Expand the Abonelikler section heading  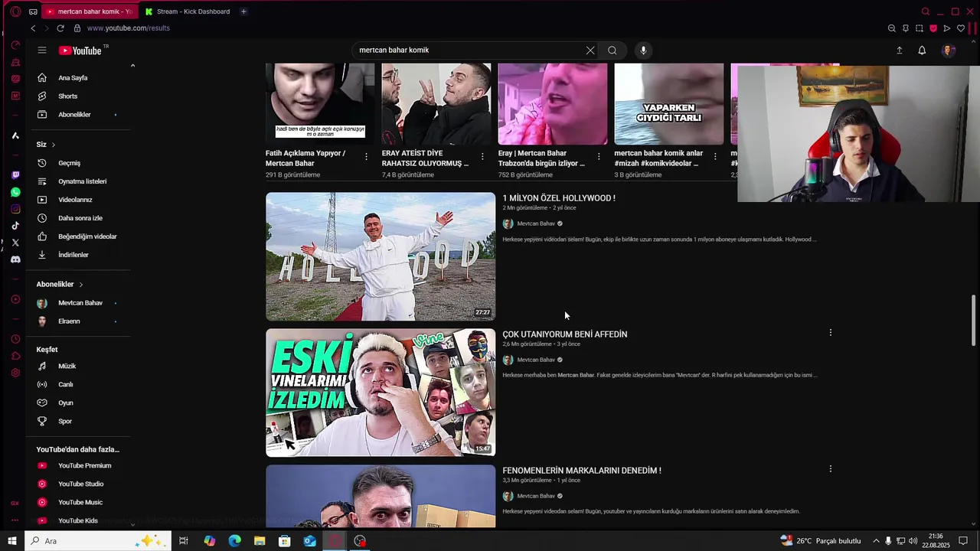tap(60, 285)
